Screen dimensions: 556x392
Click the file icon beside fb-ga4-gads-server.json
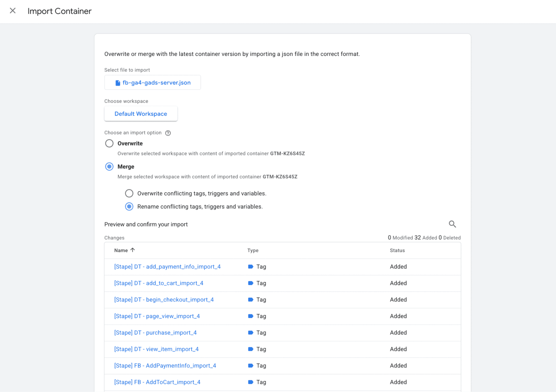118,83
